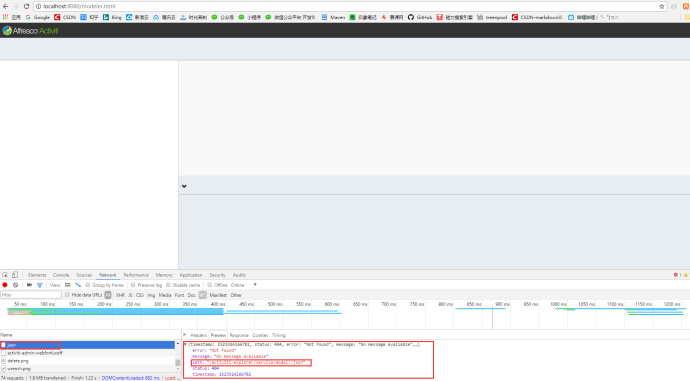690x381 pixels.
Task: Open the Application tab
Action: [191, 275]
